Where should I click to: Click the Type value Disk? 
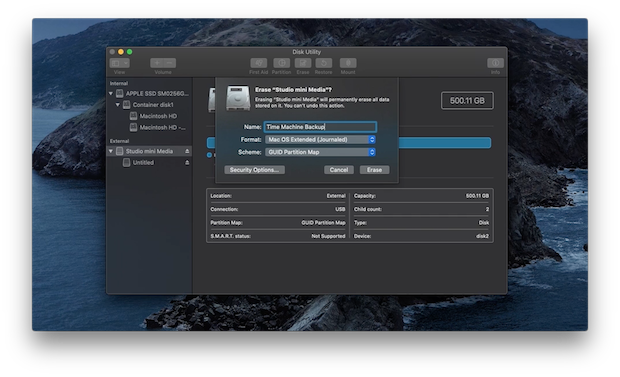(484, 223)
